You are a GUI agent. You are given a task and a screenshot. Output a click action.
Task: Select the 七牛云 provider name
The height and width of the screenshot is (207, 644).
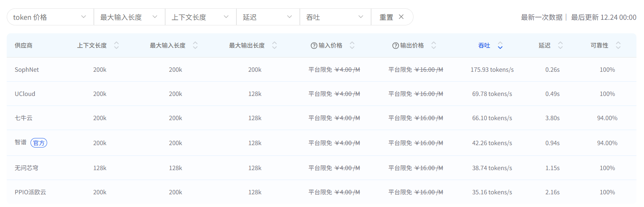24,118
